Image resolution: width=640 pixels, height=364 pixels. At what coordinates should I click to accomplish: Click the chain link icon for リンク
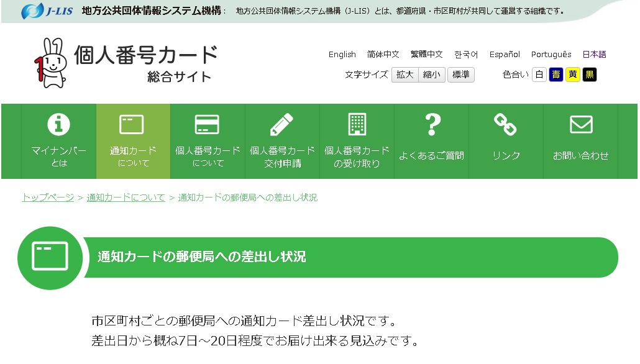pos(505,124)
